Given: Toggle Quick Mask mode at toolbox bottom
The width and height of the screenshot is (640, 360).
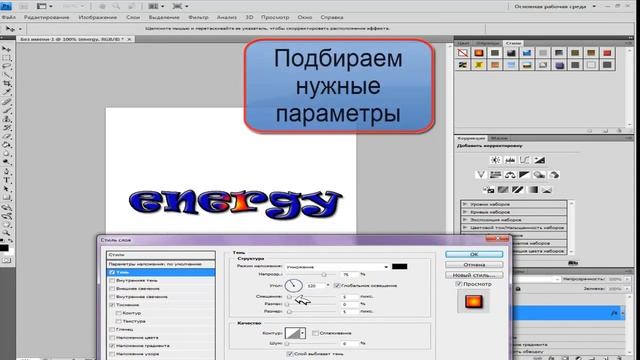Looking at the screenshot, I should point(7,260).
